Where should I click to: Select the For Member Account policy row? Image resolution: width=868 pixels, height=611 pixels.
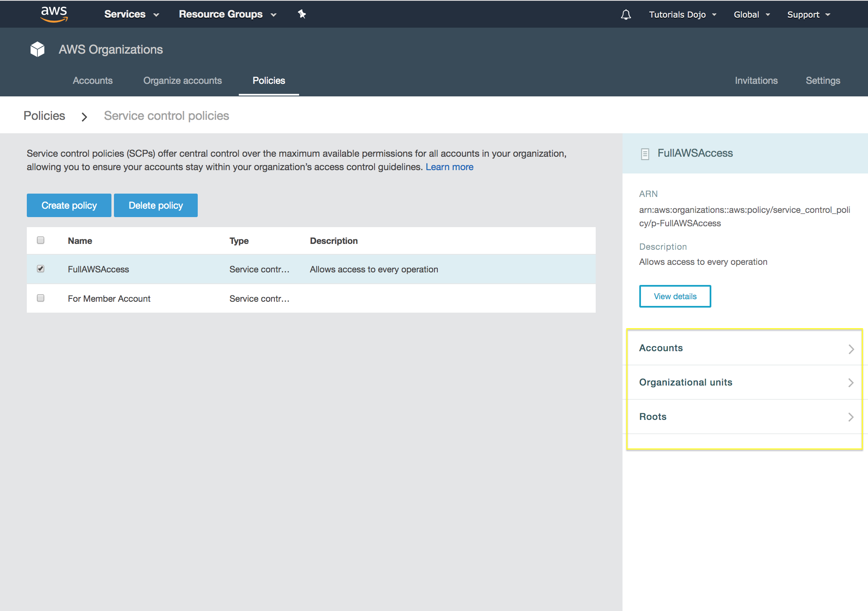pyautogui.click(x=311, y=298)
